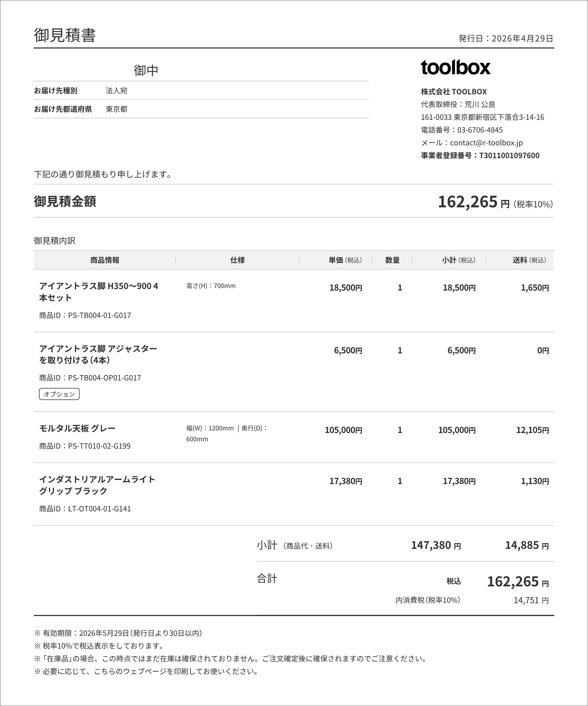Click the toolbox logo
Screen dimensions: 588x706
click(455, 67)
